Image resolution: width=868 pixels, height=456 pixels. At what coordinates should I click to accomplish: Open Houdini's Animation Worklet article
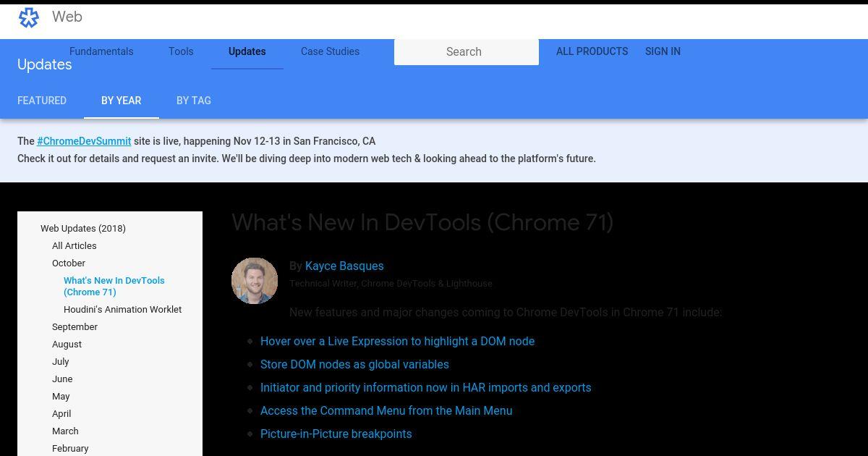click(x=122, y=309)
